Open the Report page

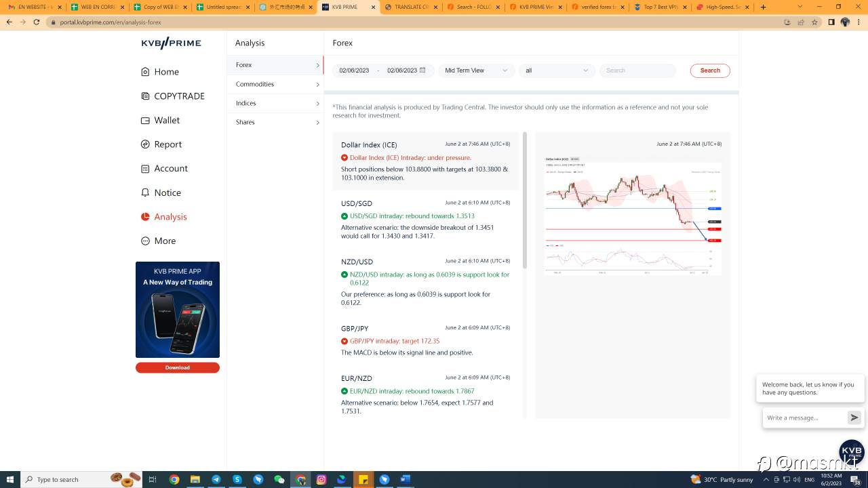[x=161, y=144]
